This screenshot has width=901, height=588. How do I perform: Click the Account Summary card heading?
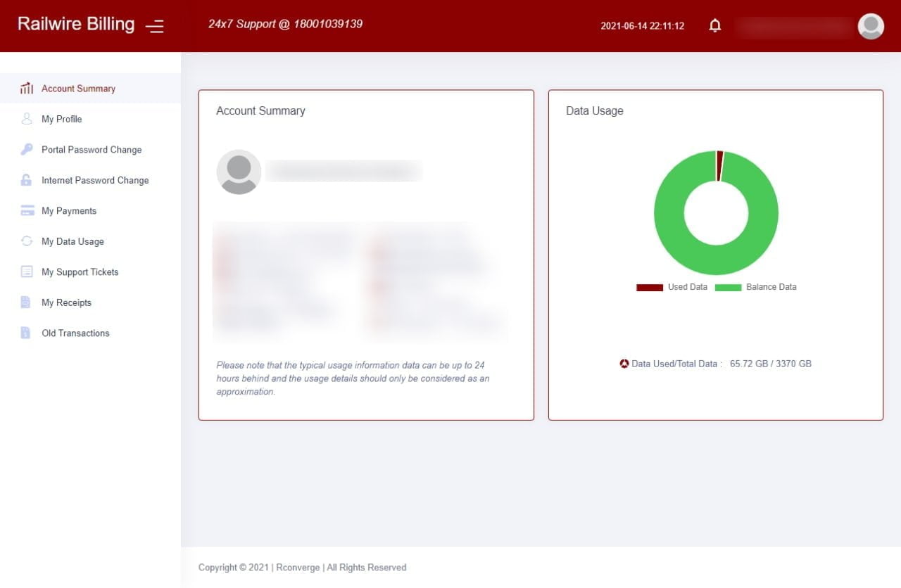260,111
